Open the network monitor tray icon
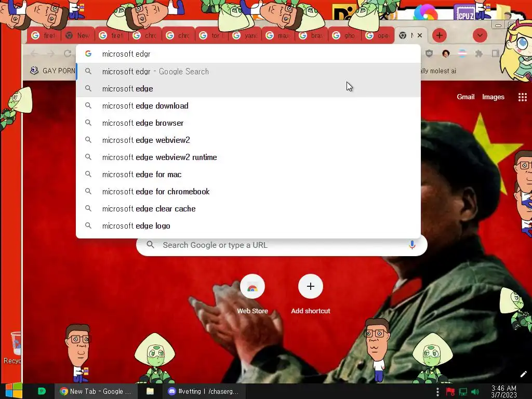This screenshot has width=532, height=399. [x=463, y=392]
